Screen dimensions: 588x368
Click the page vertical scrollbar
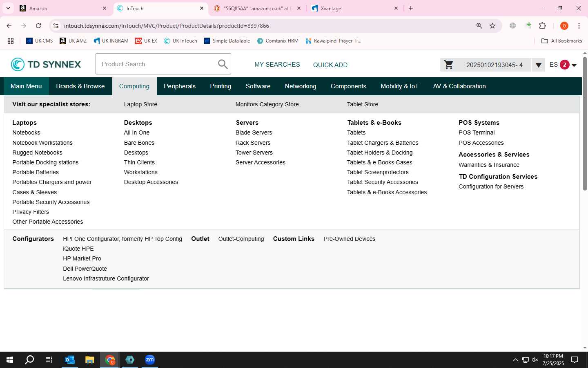point(585,124)
